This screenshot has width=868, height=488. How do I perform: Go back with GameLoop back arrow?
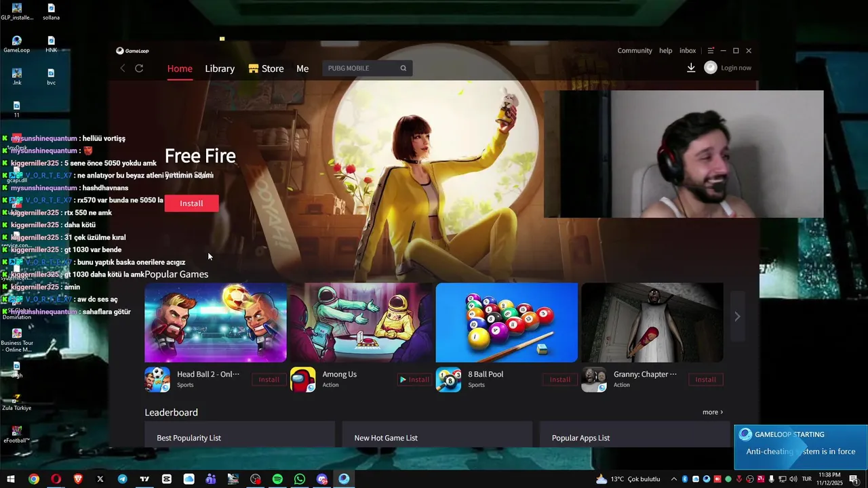tap(123, 68)
